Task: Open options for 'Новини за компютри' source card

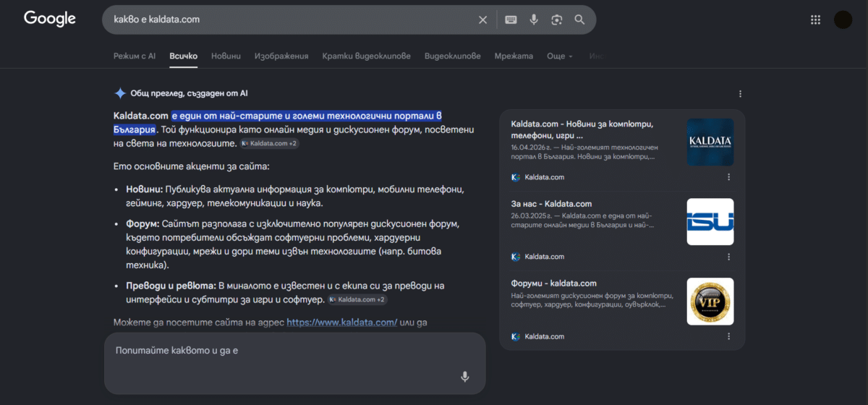Action: click(x=728, y=177)
